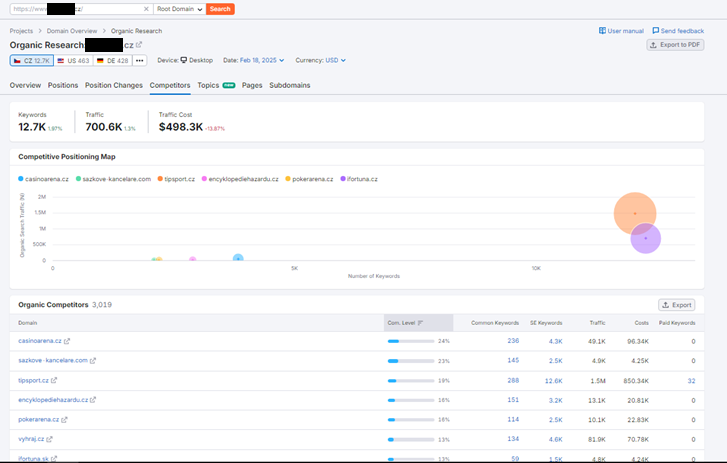Open the casinoarena.cz competitor link
The width and height of the screenshot is (727, 463).
point(40,341)
